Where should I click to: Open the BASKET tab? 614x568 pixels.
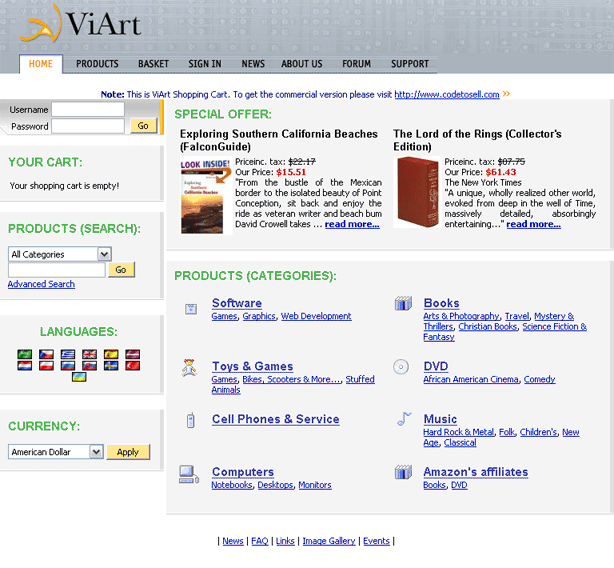coord(153,64)
